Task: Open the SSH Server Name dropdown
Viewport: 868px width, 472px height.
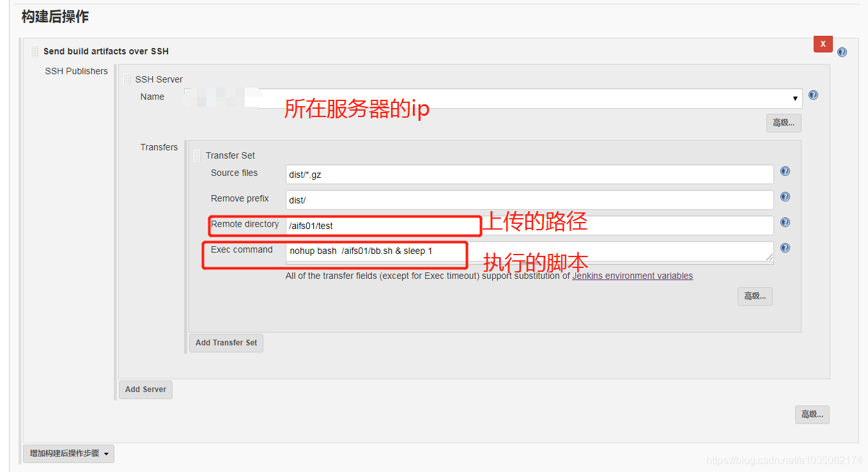Action: 493,98
